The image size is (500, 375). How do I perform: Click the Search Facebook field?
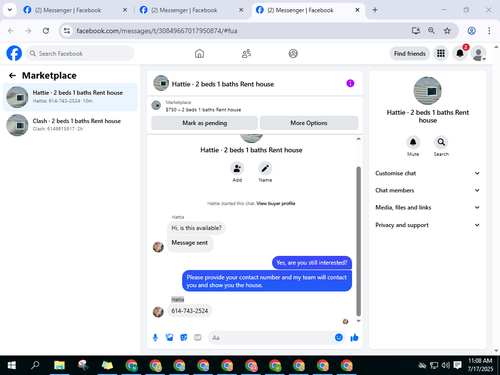pyautogui.click(x=80, y=53)
